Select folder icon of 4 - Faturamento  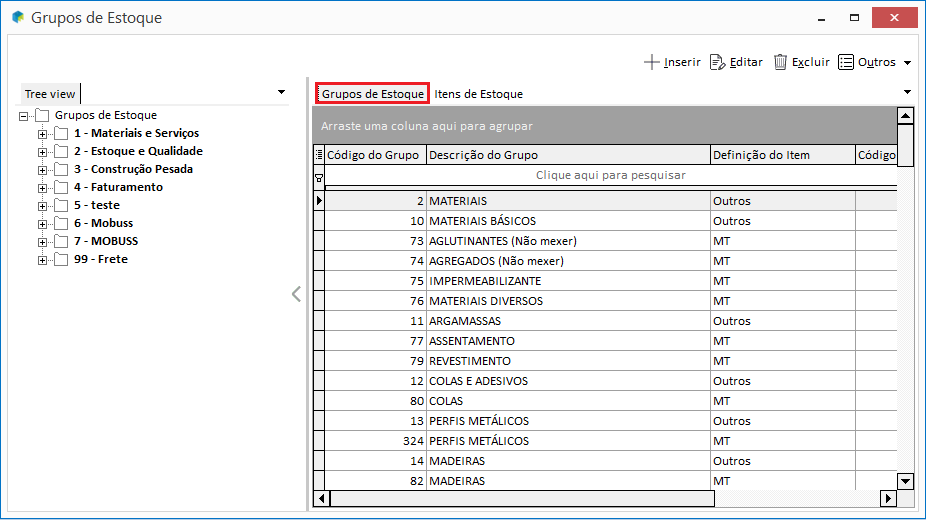61,187
